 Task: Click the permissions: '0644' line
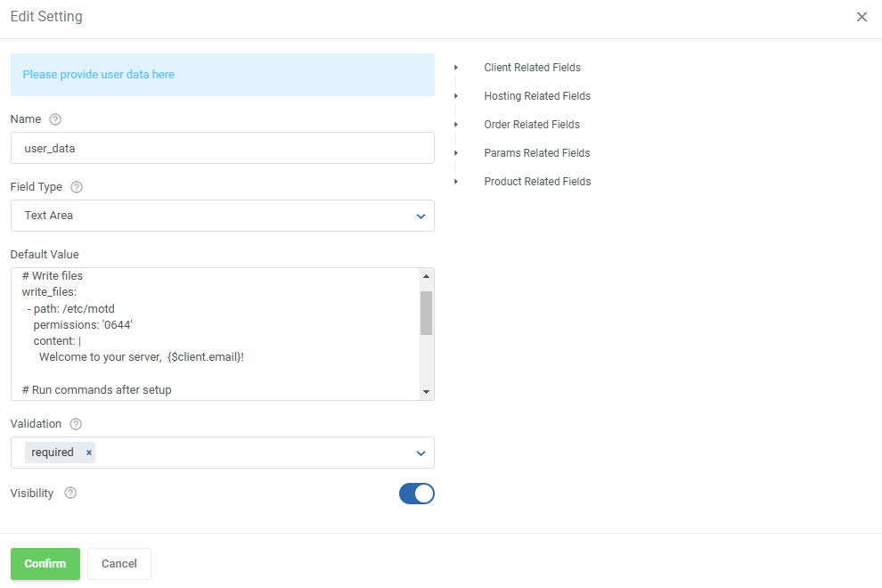83,324
